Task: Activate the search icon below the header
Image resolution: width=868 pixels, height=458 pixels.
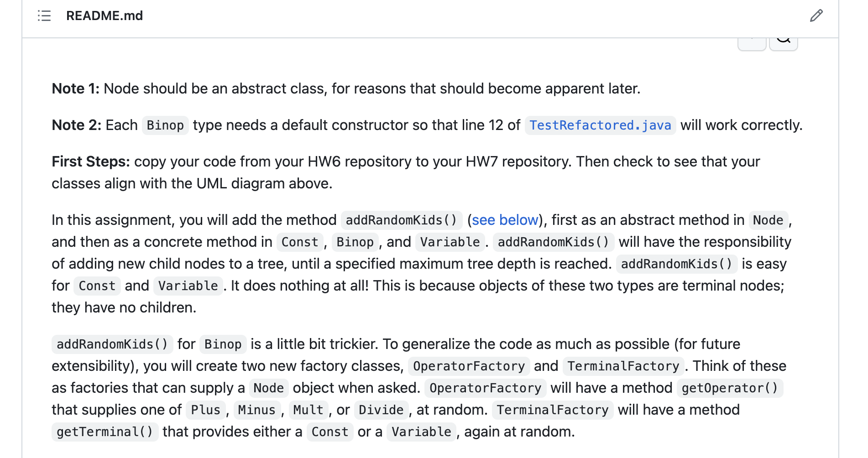Action: pyautogui.click(x=783, y=40)
